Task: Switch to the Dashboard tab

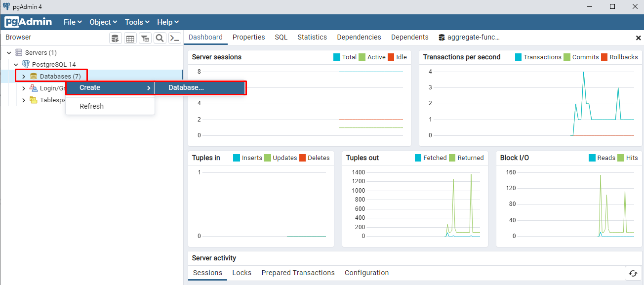Action: [205, 37]
